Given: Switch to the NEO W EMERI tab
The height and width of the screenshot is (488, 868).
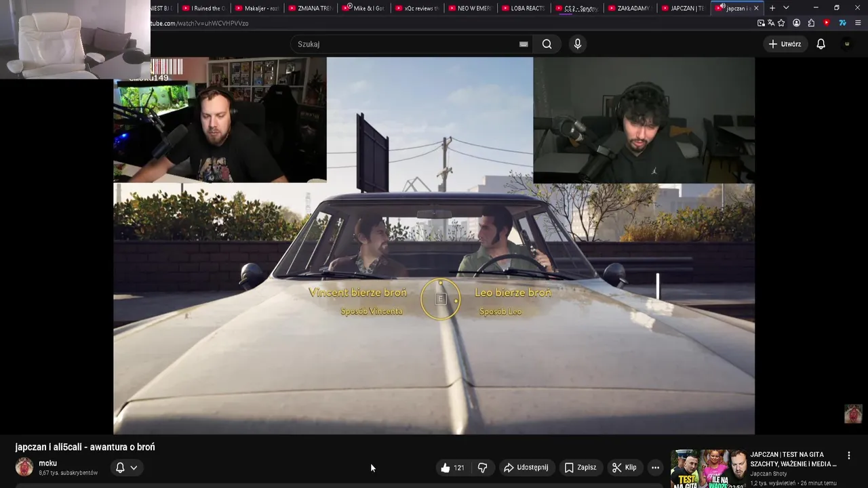Looking at the screenshot, I should pos(469,8).
